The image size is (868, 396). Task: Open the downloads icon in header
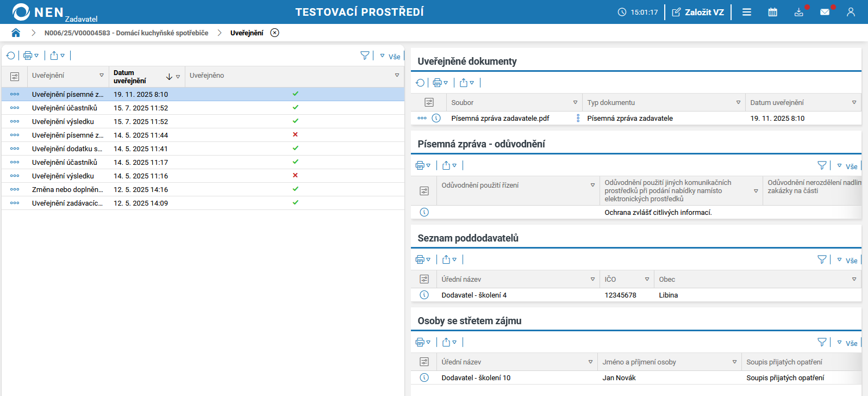(x=798, y=12)
